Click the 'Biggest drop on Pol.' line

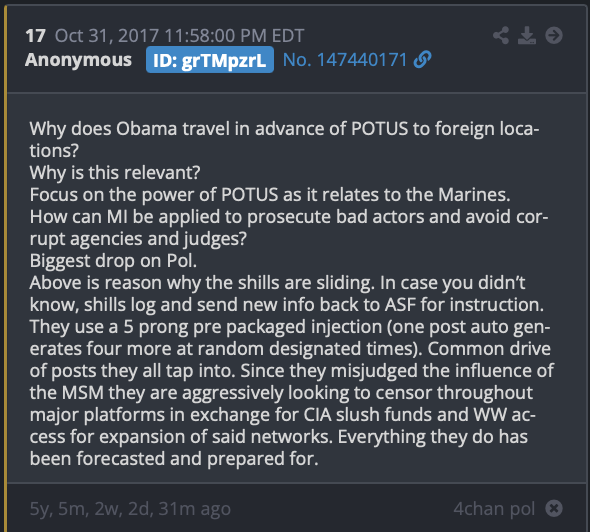pyautogui.click(x=113, y=261)
